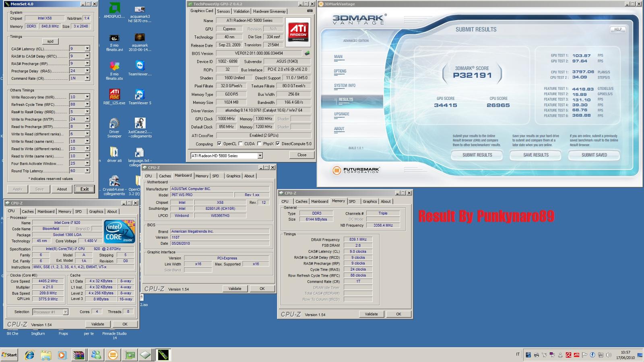Toggle the OpenCL checkbox in GPU-Z

219,144
